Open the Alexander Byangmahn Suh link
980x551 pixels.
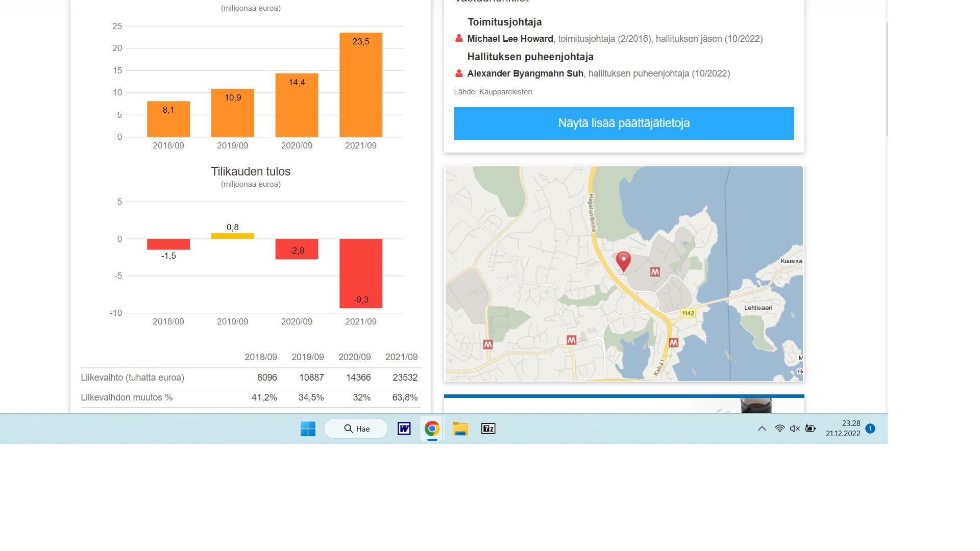tap(525, 73)
